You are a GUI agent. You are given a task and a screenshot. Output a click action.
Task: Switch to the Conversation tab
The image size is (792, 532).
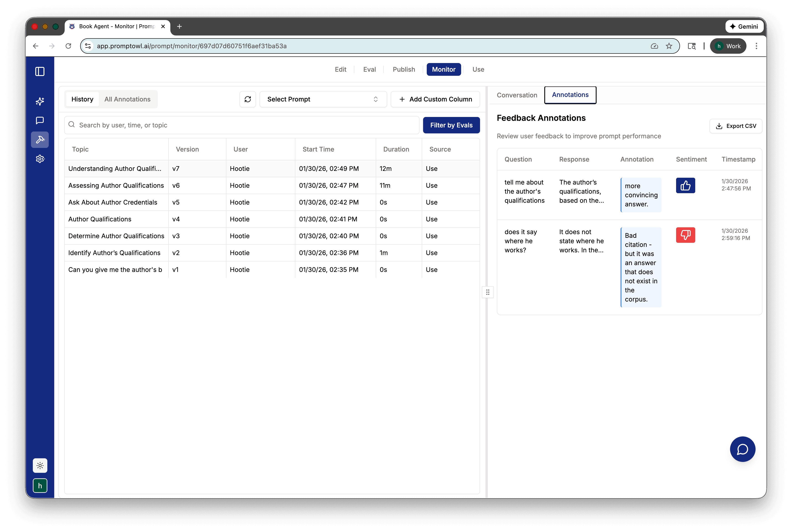click(517, 95)
